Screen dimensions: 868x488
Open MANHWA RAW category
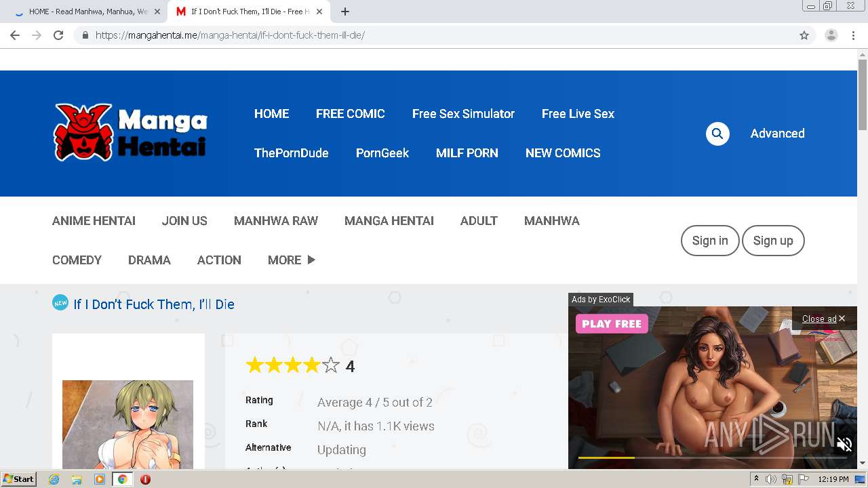(x=276, y=221)
